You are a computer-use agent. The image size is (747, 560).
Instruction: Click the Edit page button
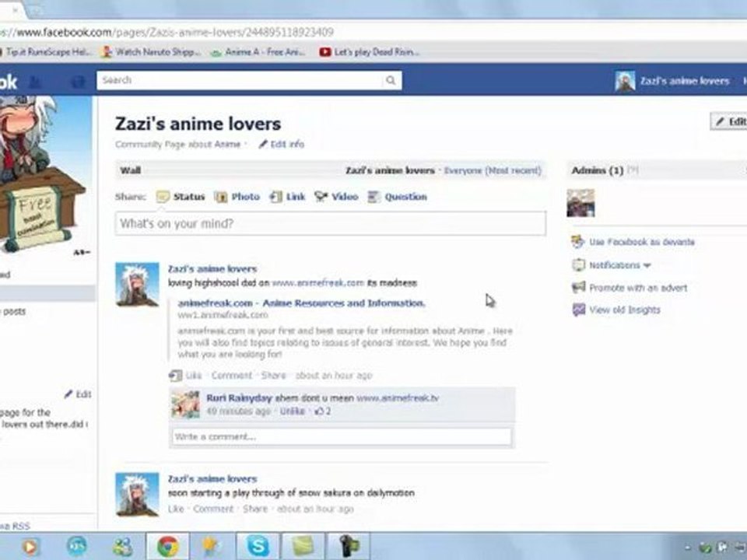click(x=728, y=121)
